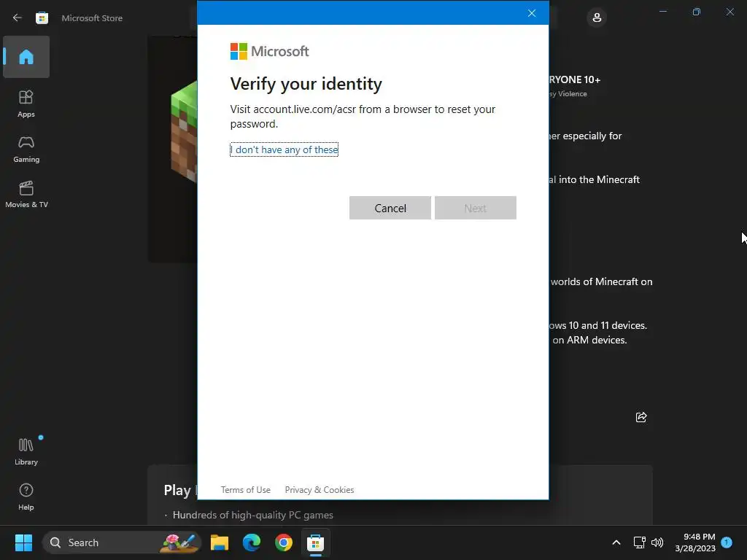
Task: Open the Windows Start menu
Action: coord(23,542)
